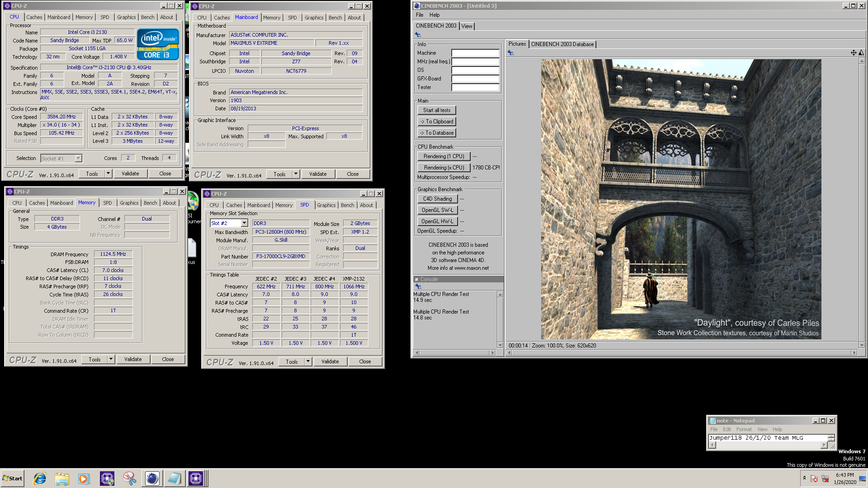Open the Caches tab in CPU window
Image resolution: width=868 pixels, height=488 pixels.
pyautogui.click(x=34, y=17)
